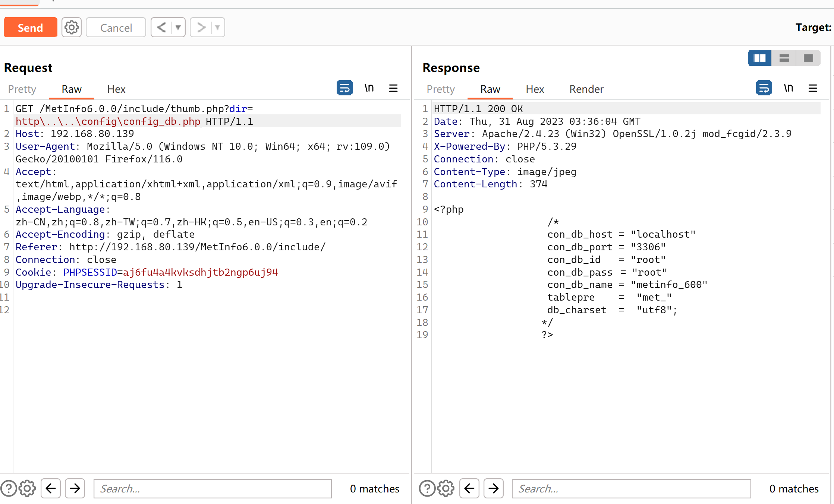Switch to top-bottom stacked layout view
834x504 pixels.
784,58
